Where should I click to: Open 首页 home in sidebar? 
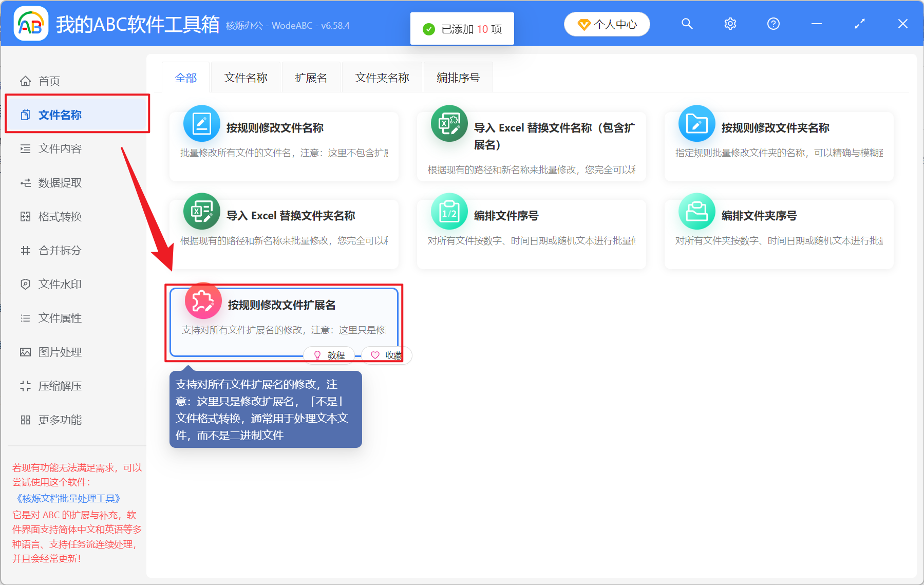(x=49, y=81)
